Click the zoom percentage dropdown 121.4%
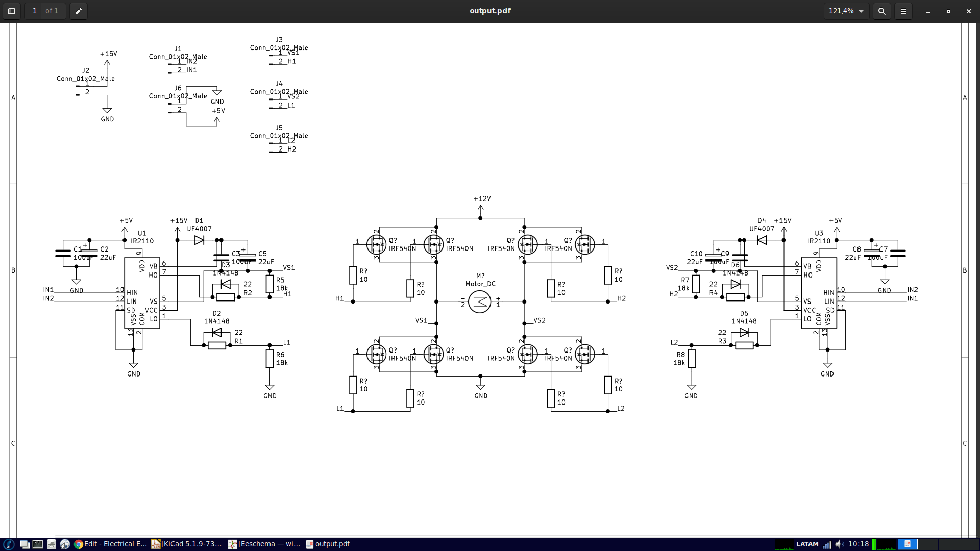The height and width of the screenshot is (551, 980). (x=844, y=11)
